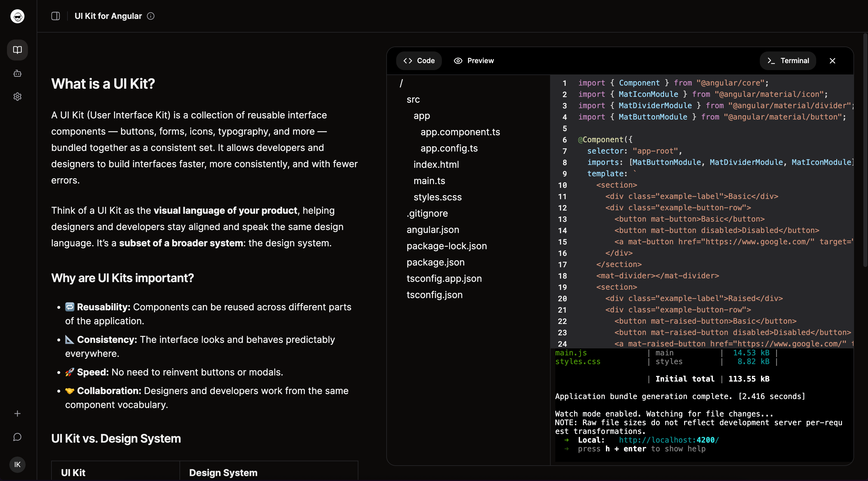Switch to the Code tab
Image resolution: width=868 pixels, height=481 pixels.
pyautogui.click(x=419, y=60)
